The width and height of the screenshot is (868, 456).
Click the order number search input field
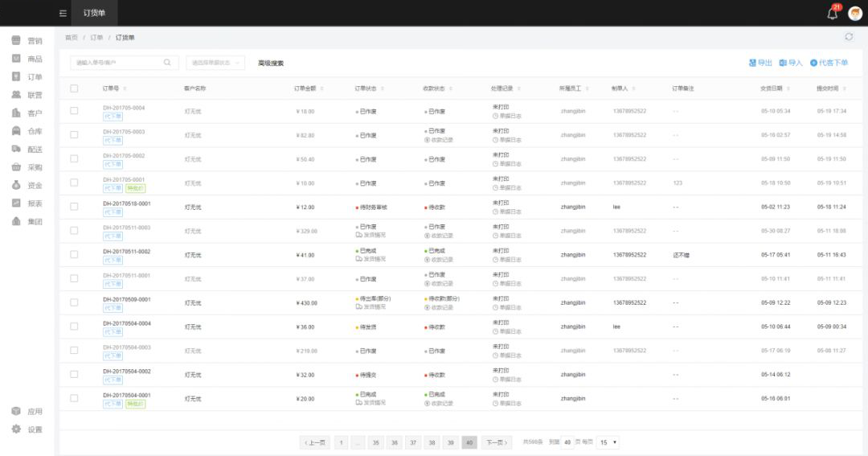coord(117,63)
